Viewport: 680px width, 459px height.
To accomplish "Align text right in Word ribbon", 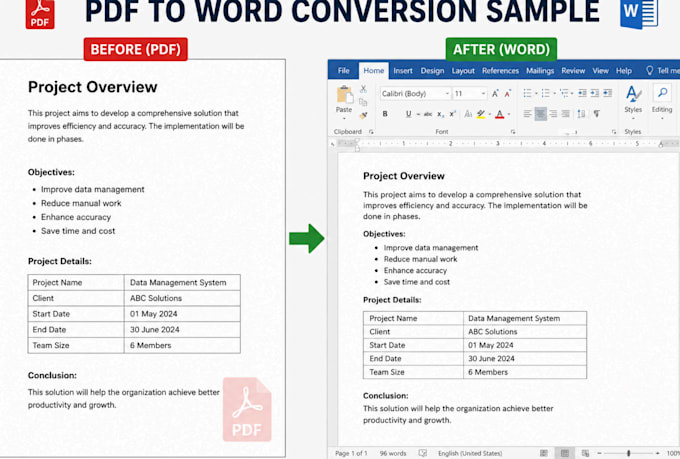I will coord(553,114).
